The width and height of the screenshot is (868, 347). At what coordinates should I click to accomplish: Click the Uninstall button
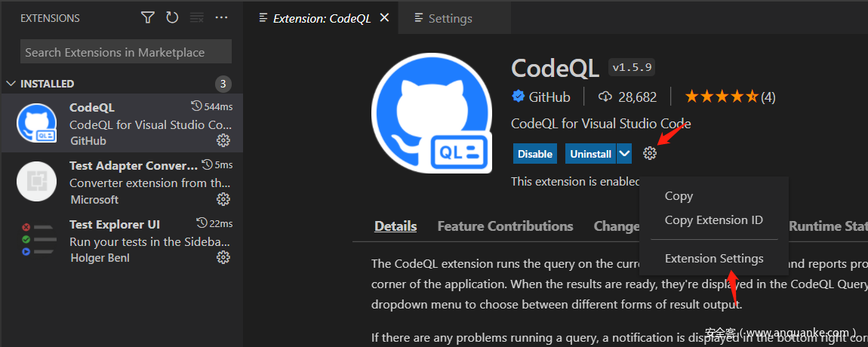coord(591,153)
